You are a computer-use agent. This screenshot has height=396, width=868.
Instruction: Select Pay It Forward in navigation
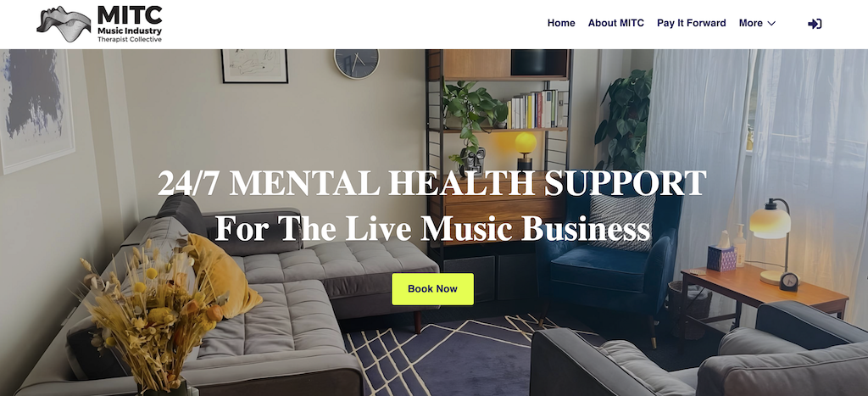692,23
